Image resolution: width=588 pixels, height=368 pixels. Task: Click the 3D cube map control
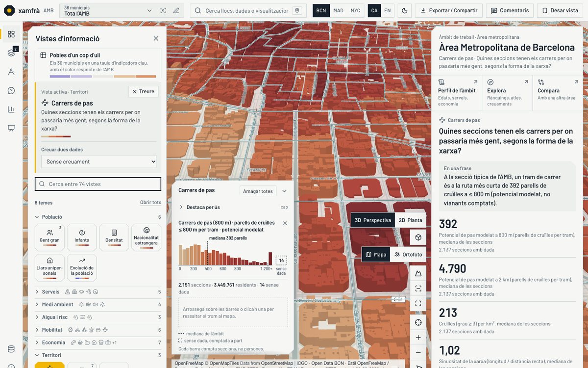tap(418, 237)
